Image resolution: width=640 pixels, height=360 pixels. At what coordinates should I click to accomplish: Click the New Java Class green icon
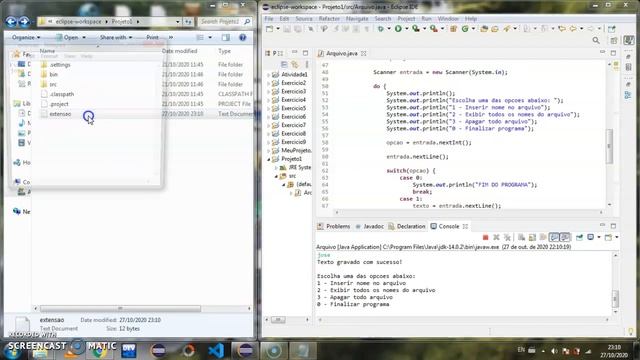point(465,29)
